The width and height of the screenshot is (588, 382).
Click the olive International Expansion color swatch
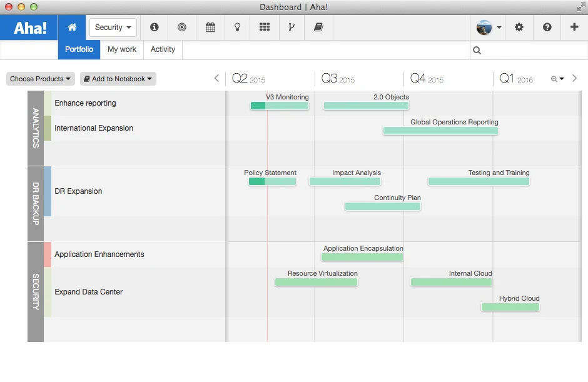pyautogui.click(x=48, y=128)
